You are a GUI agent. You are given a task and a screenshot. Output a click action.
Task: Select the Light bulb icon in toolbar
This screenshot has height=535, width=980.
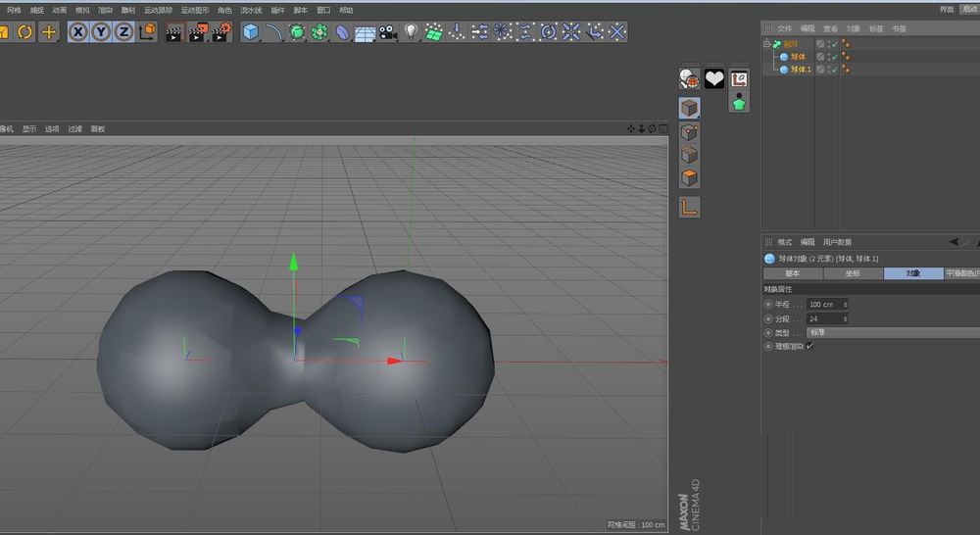click(x=412, y=32)
